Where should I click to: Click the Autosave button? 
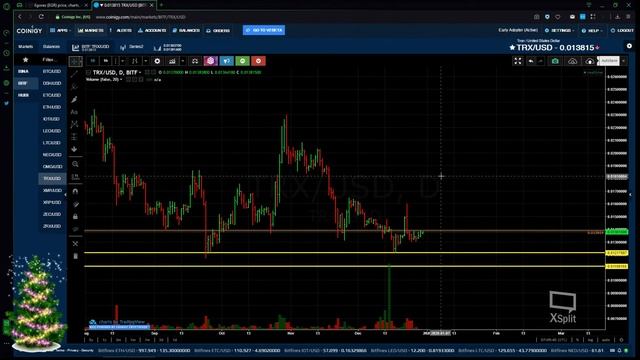click(x=609, y=61)
